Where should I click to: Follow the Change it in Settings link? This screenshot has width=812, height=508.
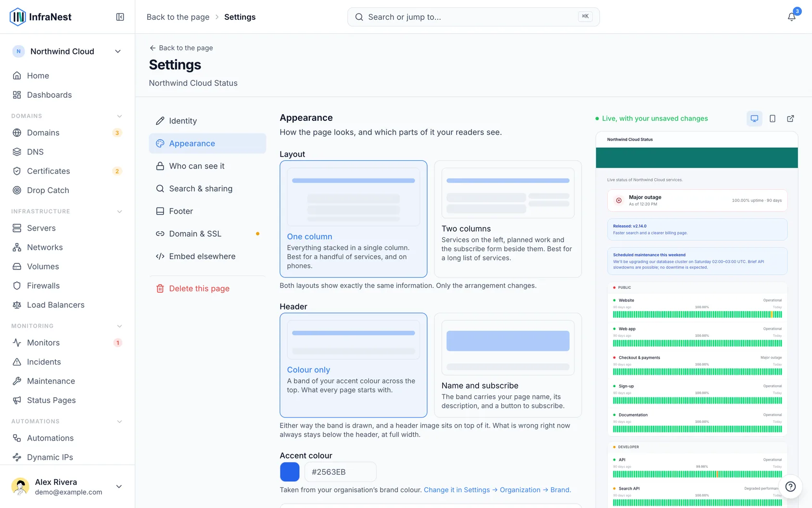(x=497, y=490)
